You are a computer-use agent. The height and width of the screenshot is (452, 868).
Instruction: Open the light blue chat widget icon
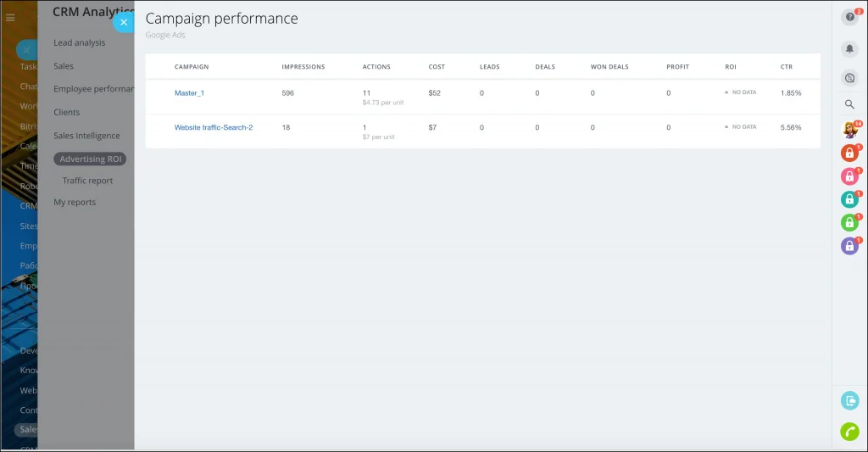pyautogui.click(x=849, y=400)
